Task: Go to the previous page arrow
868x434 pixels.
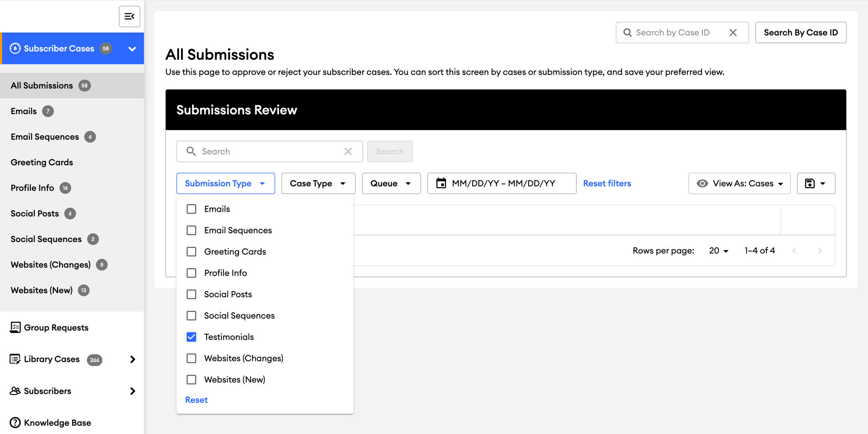Action: pos(794,250)
